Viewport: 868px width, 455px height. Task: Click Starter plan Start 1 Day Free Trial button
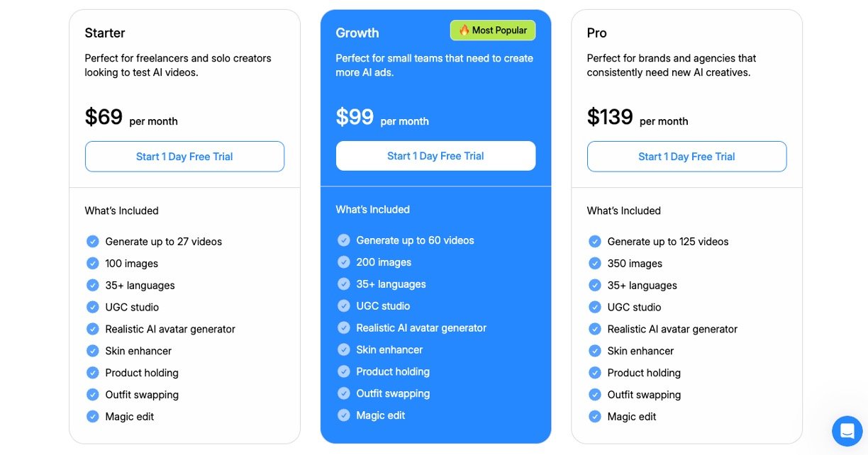184,157
